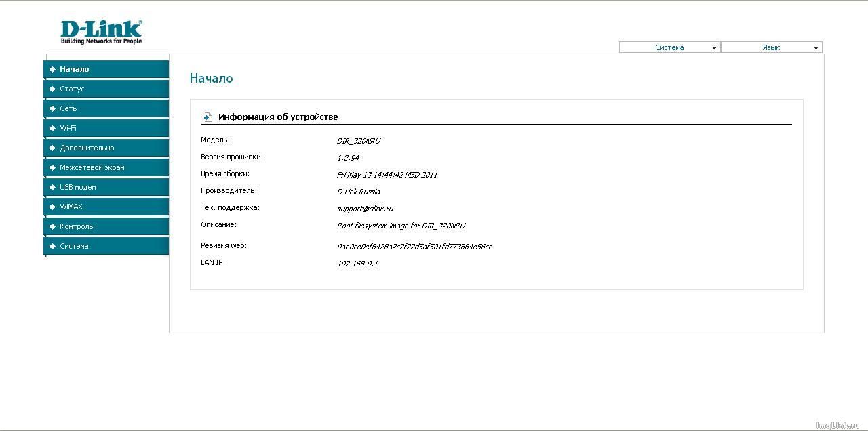
Task: Click the arrow icon beside Сеть
Action: (52, 108)
